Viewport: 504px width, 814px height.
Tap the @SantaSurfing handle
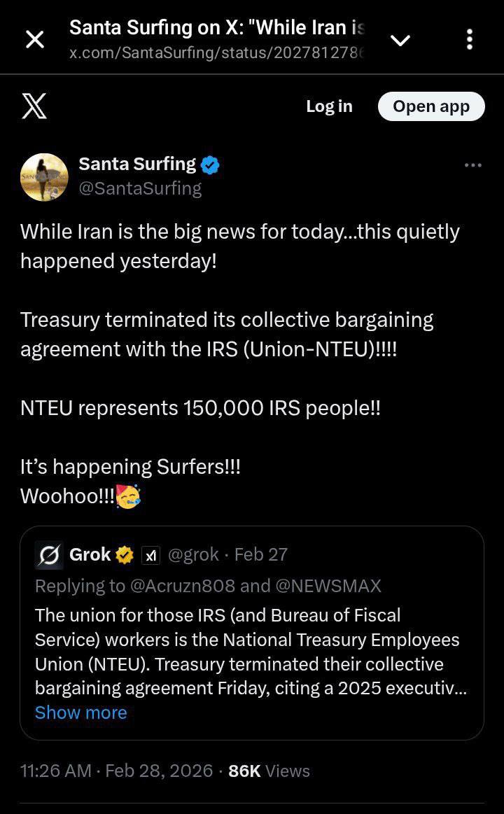(x=140, y=188)
